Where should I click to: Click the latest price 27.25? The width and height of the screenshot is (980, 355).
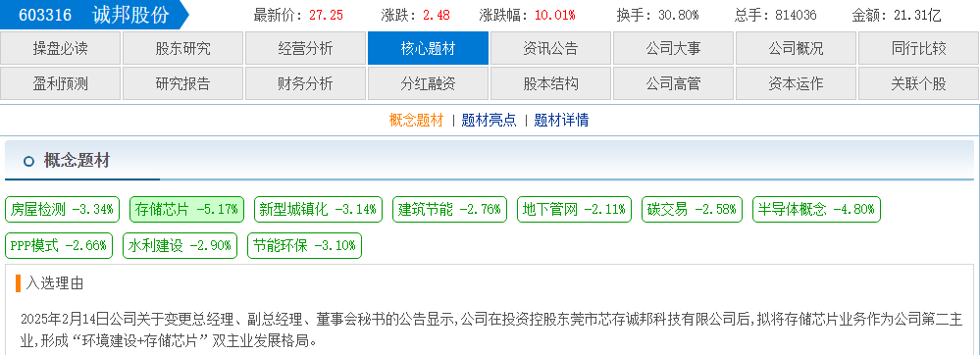(x=326, y=15)
